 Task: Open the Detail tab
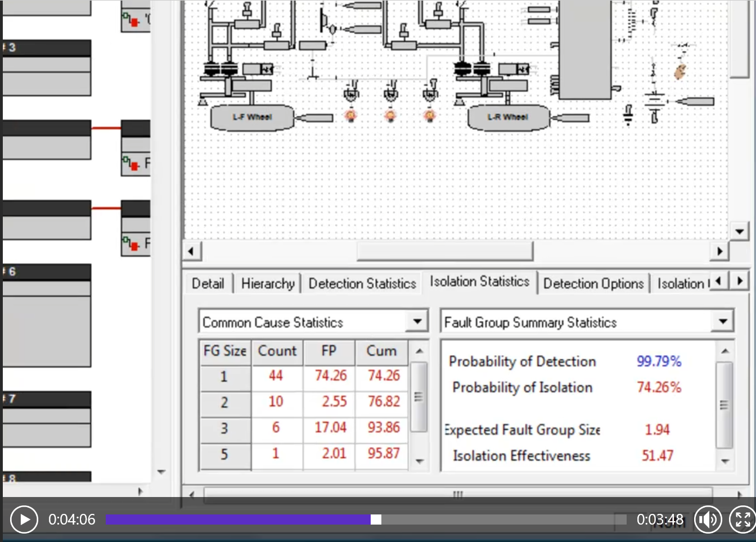[x=208, y=283]
